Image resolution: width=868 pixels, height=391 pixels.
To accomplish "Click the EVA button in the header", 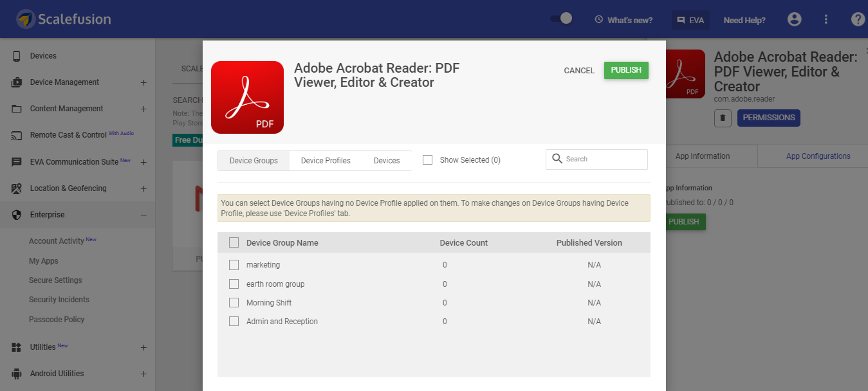I will point(690,20).
